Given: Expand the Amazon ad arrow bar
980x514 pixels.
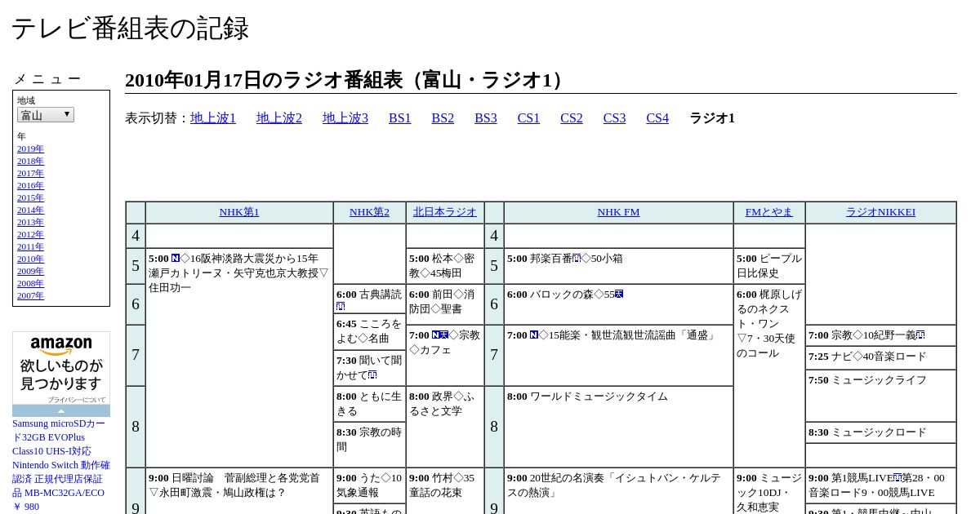Looking at the screenshot, I should 61,411.
